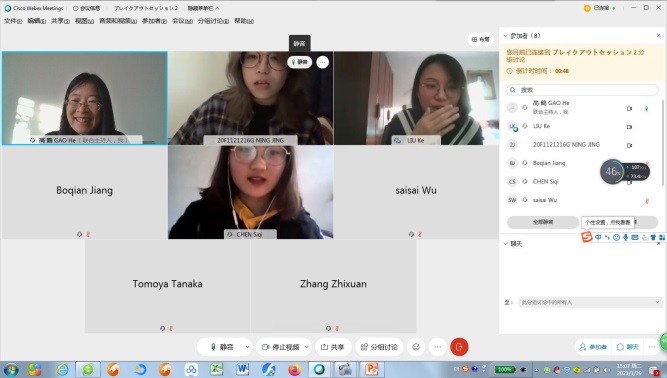Click the green microphone icon beside GAO He
667x378 pixels.
coord(647,109)
